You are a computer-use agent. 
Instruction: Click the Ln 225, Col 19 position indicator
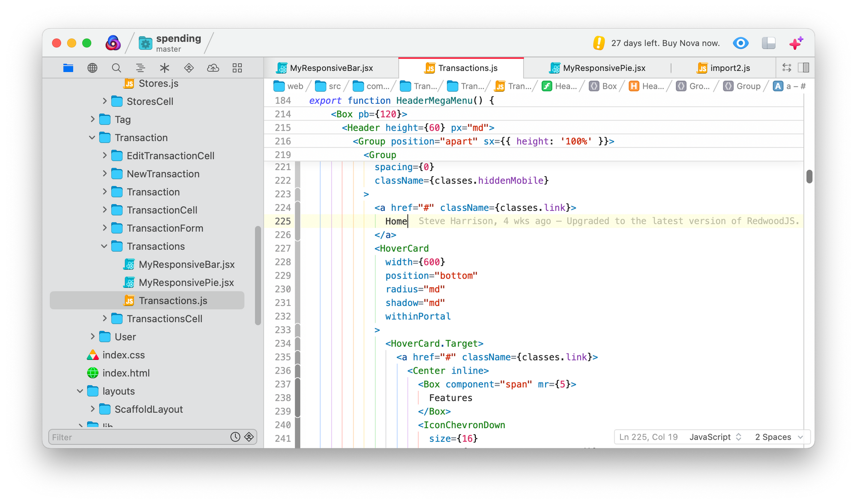pyautogui.click(x=648, y=437)
